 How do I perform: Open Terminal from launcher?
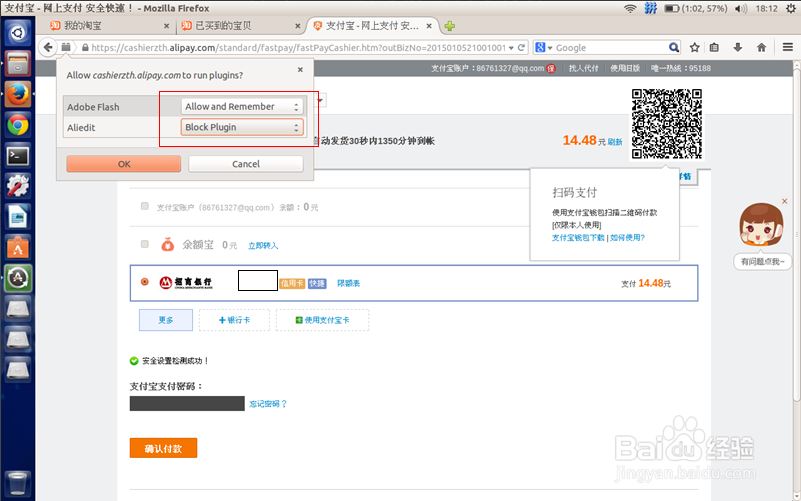coord(17,156)
